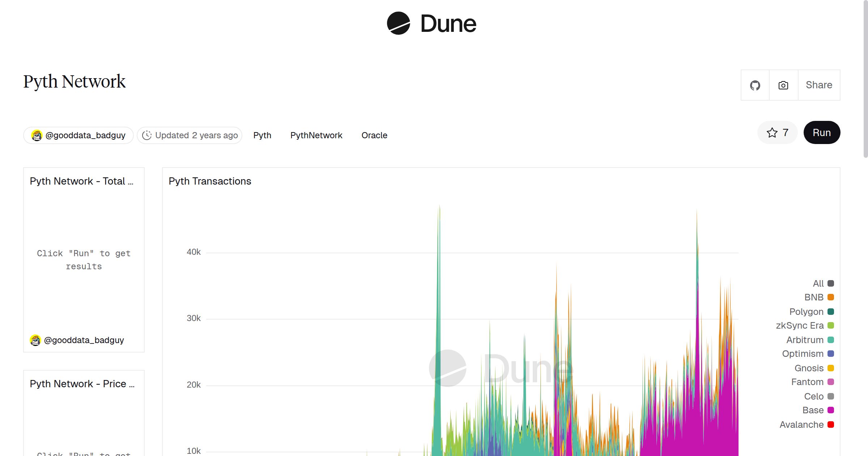Click @gooddata_badguy avatar in the header
868x456 pixels.
[x=38, y=135]
